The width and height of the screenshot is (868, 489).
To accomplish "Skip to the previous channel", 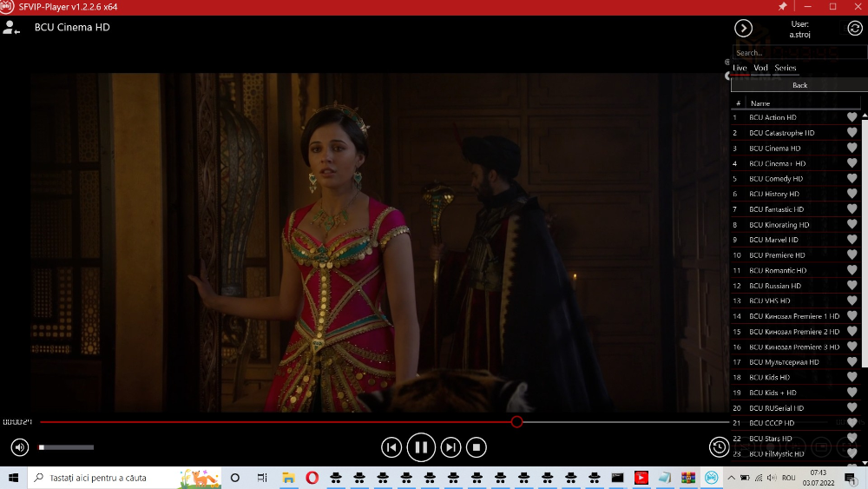I will click(x=391, y=447).
